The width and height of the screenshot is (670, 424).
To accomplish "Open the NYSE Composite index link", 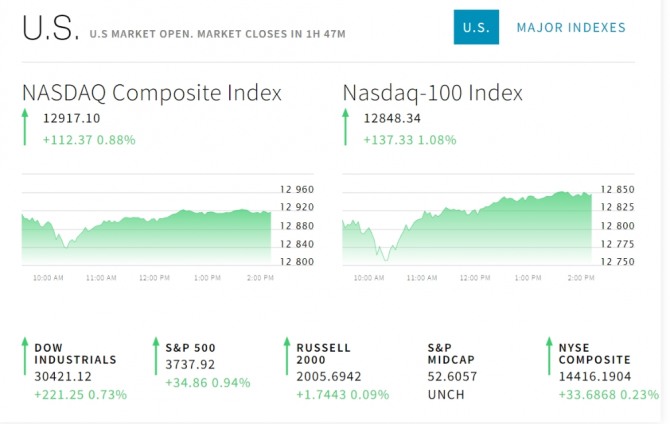I will pos(595,354).
